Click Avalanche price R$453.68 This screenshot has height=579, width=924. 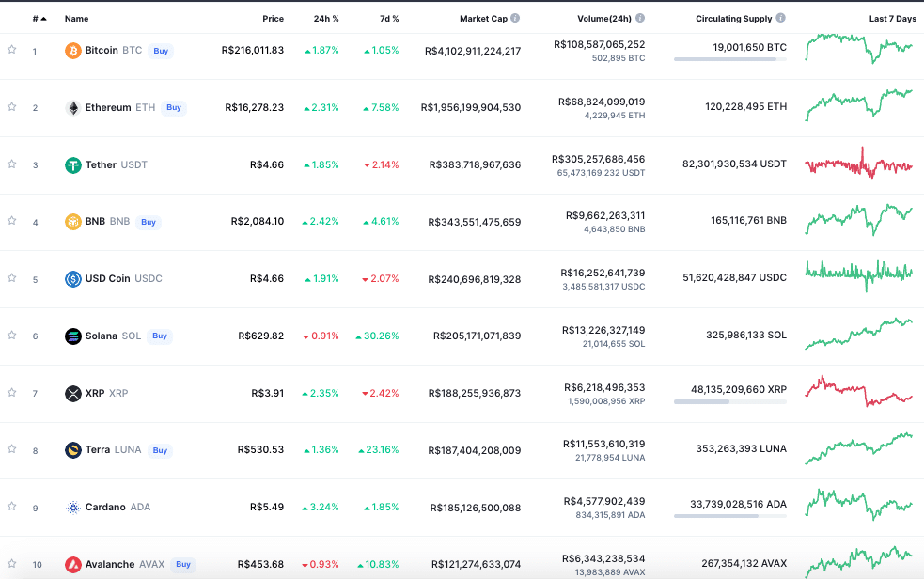tap(260, 564)
